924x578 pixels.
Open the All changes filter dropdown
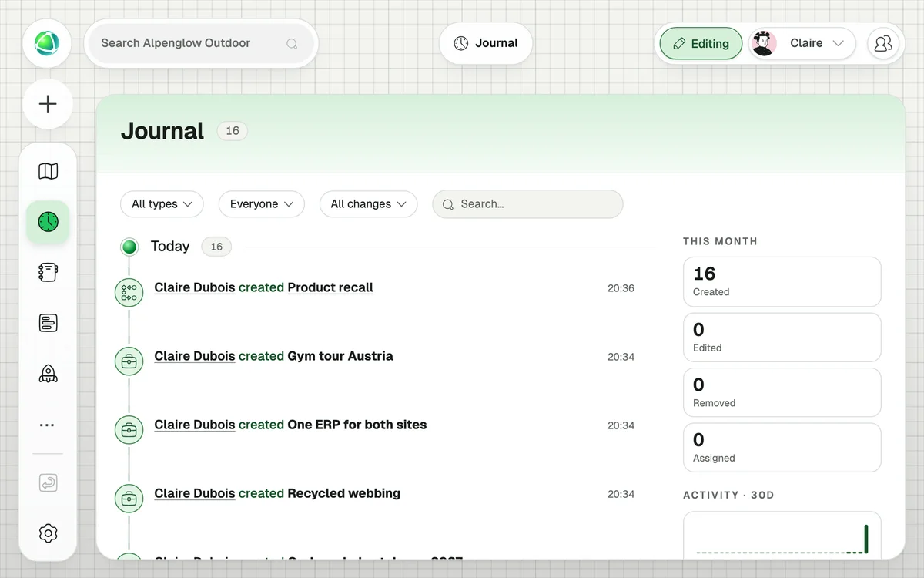(x=368, y=204)
